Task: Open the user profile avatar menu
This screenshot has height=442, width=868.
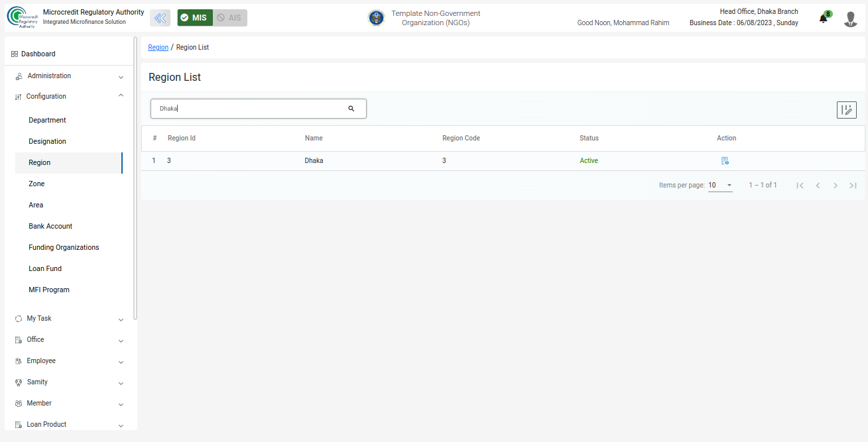Action: tap(850, 19)
